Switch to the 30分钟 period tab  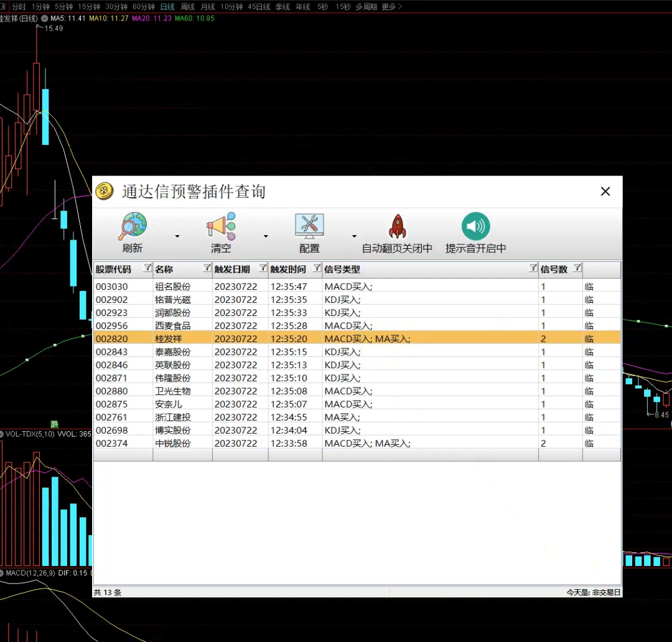116,6
